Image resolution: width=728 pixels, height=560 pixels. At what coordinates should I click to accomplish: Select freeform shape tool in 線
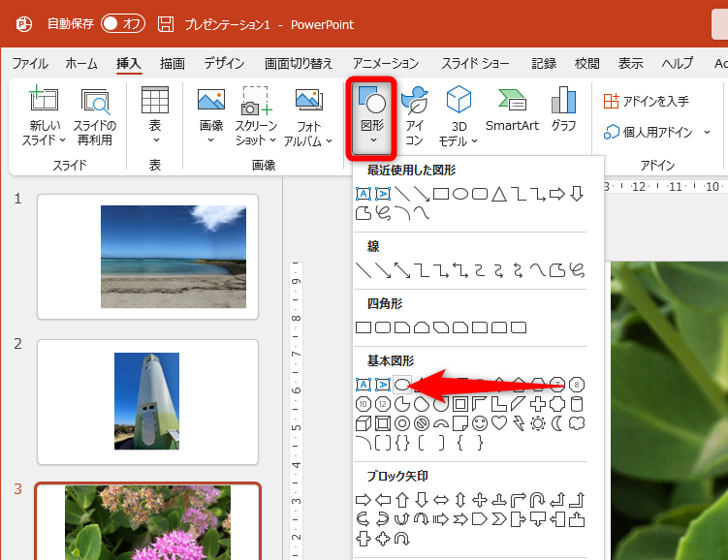(x=557, y=270)
